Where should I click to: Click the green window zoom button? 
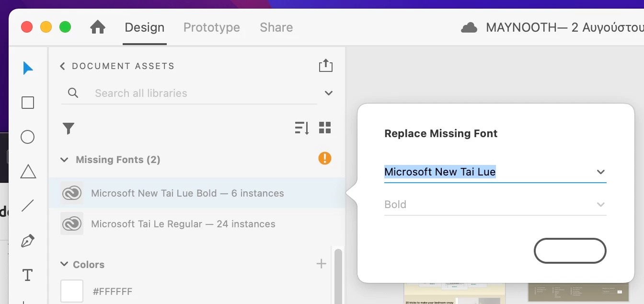(65, 27)
